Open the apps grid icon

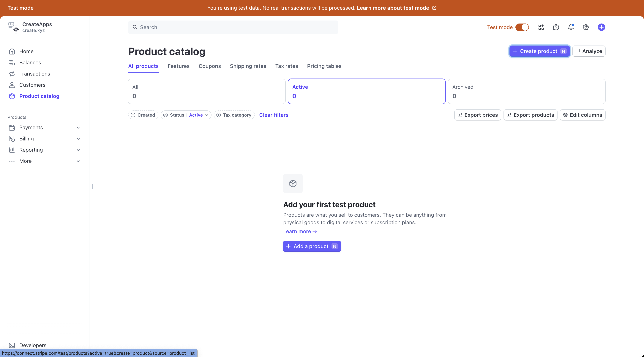pyautogui.click(x=541, y=27)
